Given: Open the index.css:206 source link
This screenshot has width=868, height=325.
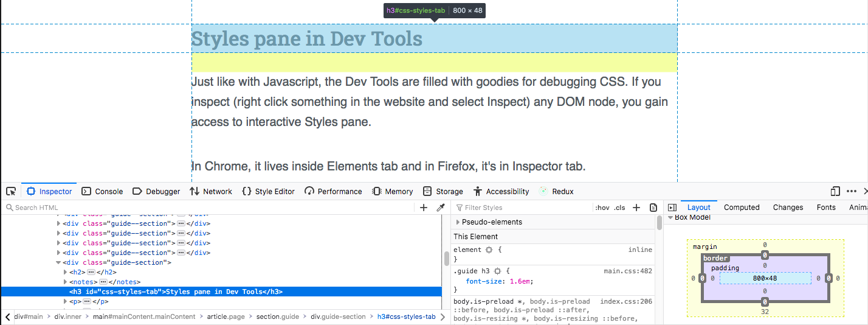Looking at the screenshot, I should (x=626, y=301).
